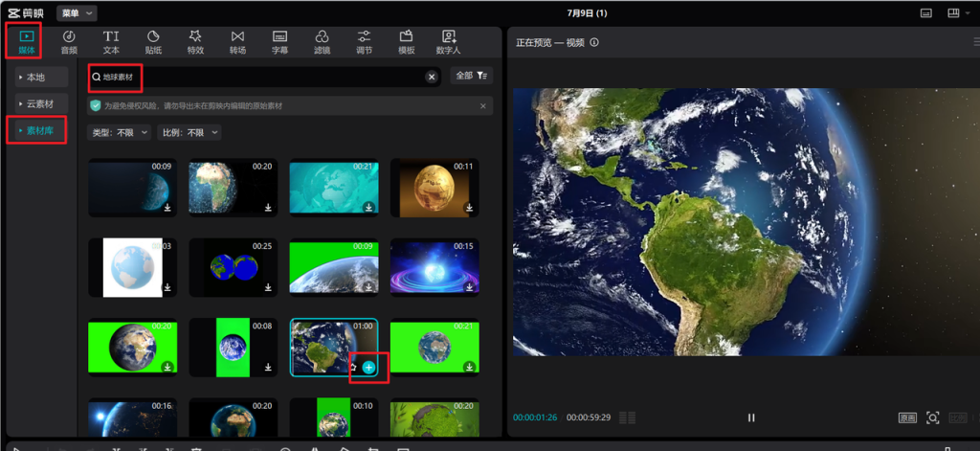The height and width of the screenshot is (451, 980).
Task: Click the blue plus add-to-track button
Action: tap(369, 368)
